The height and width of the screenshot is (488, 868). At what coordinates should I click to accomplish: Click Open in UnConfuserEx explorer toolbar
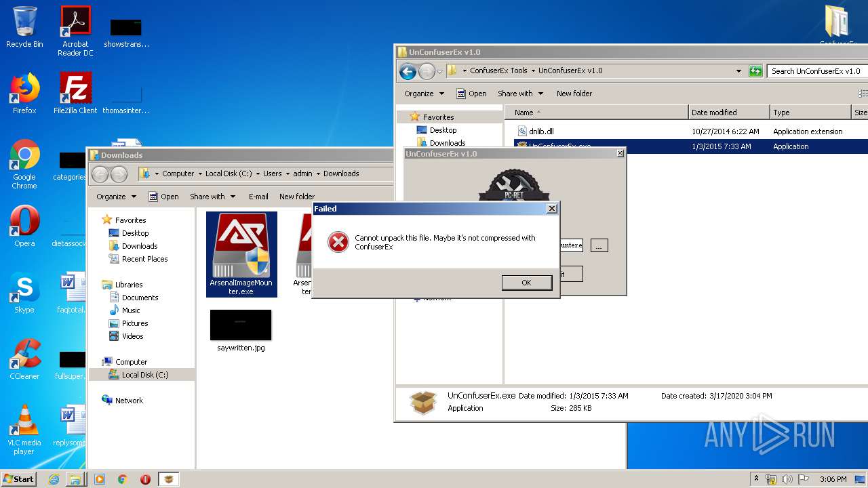pos(472,94)
